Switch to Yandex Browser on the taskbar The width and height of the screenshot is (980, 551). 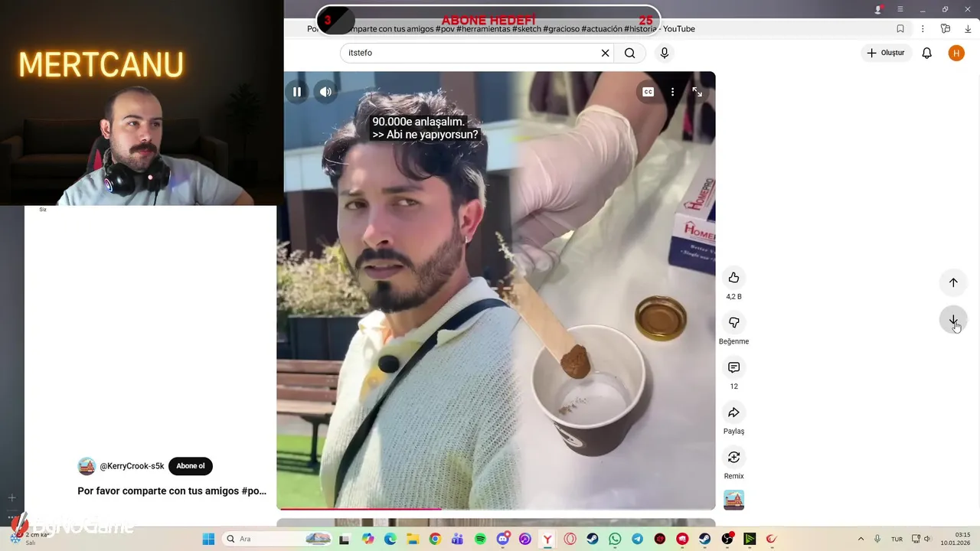547,539
